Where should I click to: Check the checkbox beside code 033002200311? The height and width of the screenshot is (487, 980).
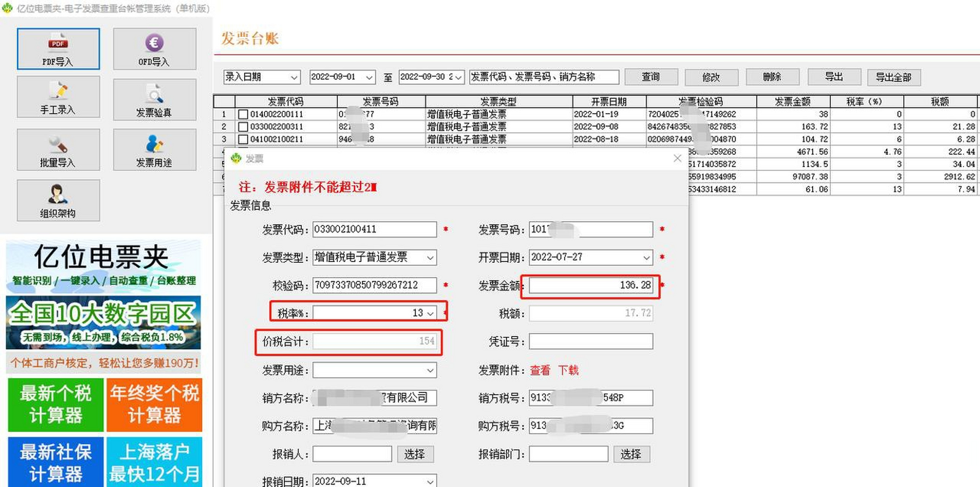click(243, 127)
